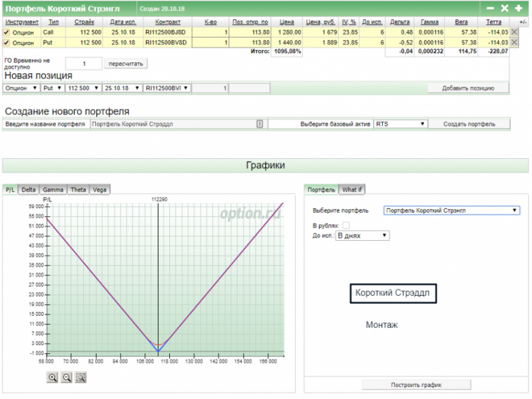Click the zoom-to-region icon below chart

point(81,377)
